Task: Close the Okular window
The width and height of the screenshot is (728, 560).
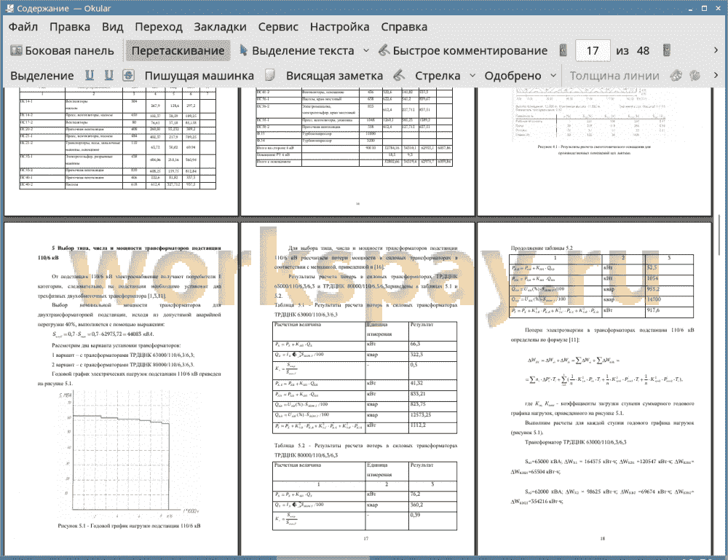Action: (719, 8)
